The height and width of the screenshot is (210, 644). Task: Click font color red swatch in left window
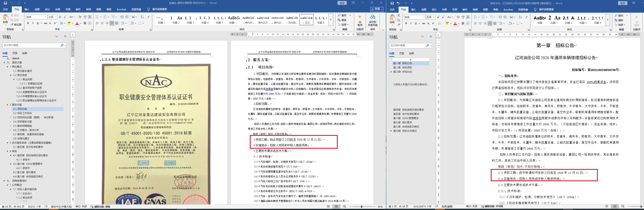tap(77, 23)
